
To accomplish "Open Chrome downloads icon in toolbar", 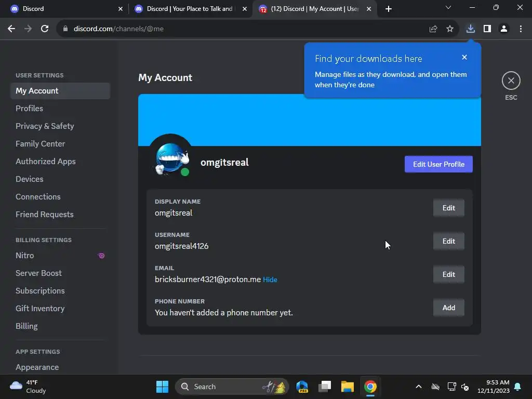I will click(470, 29).
